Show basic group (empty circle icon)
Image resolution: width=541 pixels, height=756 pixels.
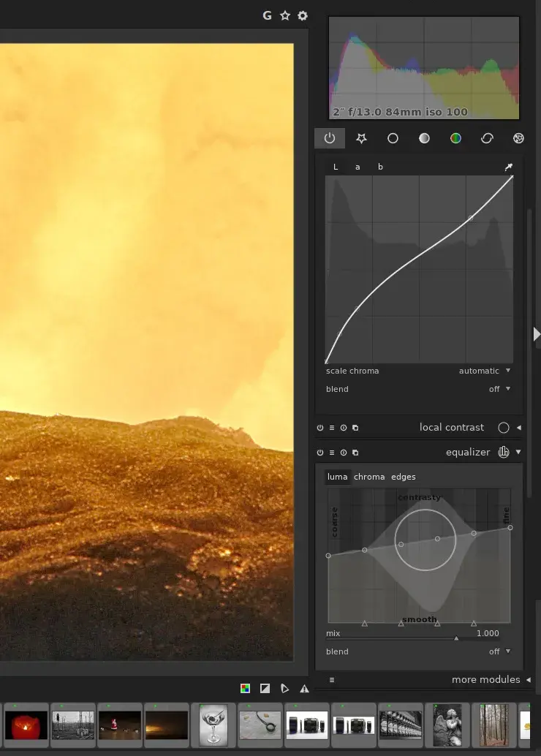click(393, 138)
